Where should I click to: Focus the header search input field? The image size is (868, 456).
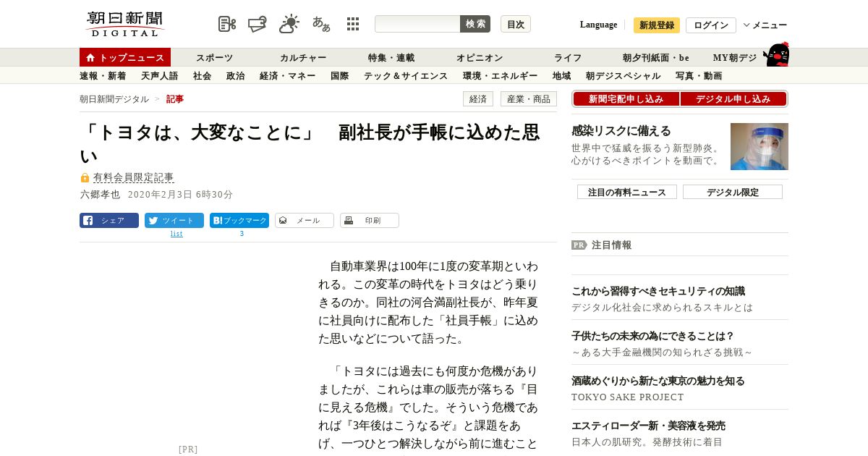pos(417,24)
